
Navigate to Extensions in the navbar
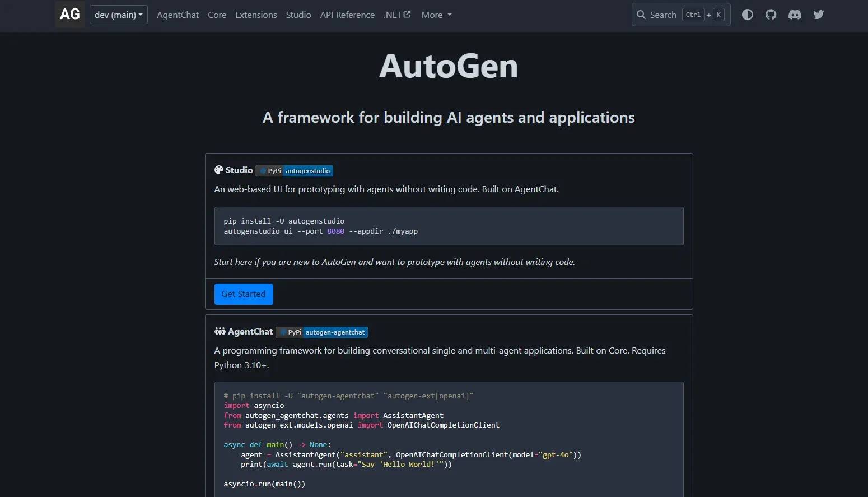[256, 15]
